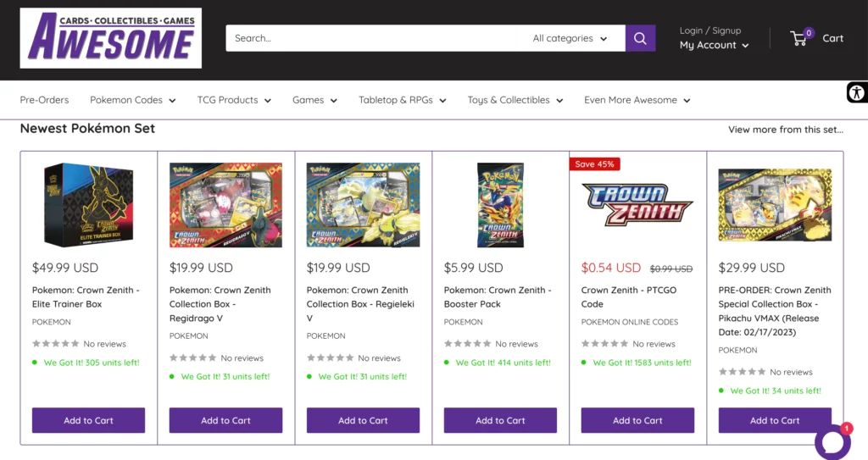Click POKEMON vendor under Booster Pack

(464, 322)
